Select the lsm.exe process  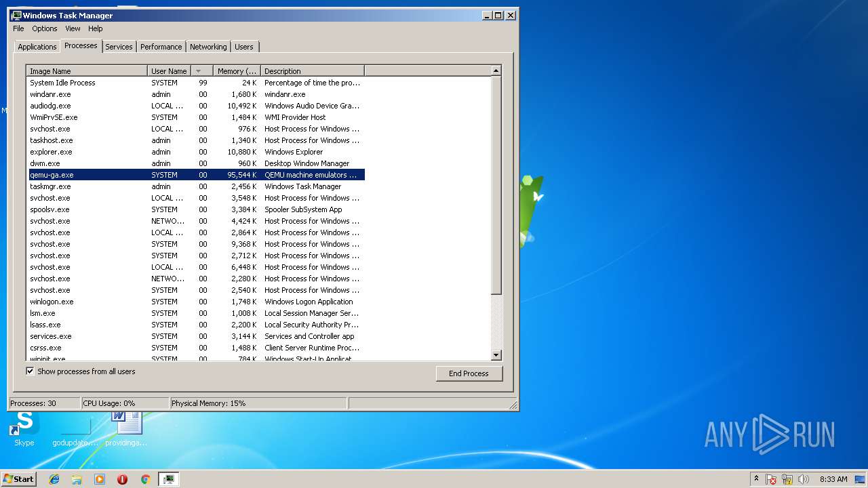coord(196,313)
